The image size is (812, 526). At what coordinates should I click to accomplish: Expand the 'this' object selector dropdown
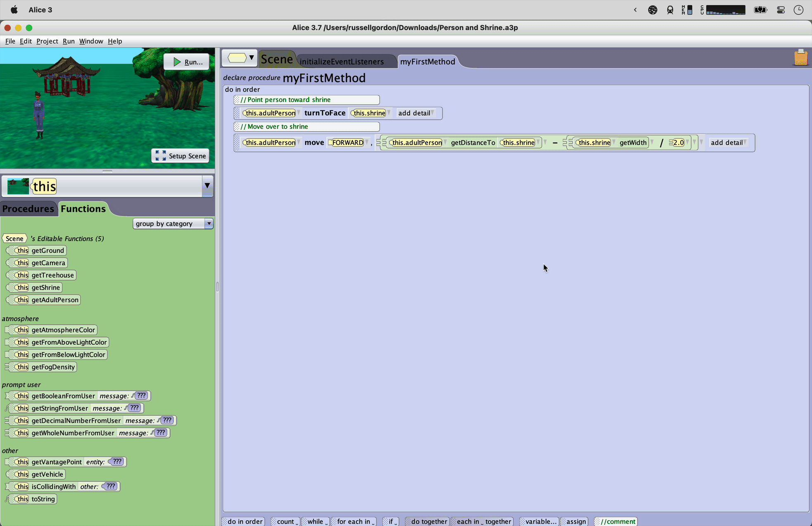[x=207, y=186]
